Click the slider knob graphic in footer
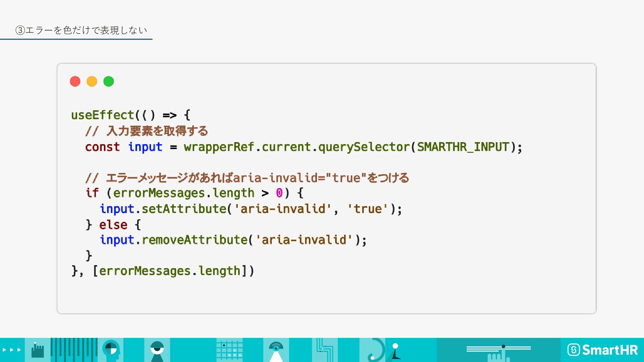The width and height of the screenshot is (644, 362). pyautogui.click(x=503, y=347)
